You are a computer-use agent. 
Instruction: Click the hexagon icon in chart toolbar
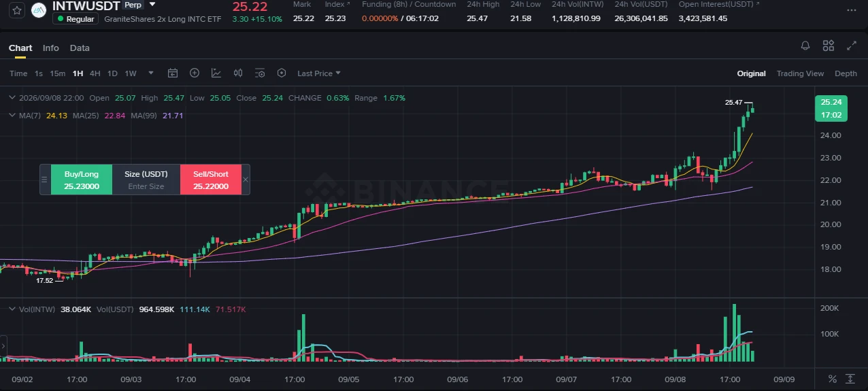click(282, 73)
